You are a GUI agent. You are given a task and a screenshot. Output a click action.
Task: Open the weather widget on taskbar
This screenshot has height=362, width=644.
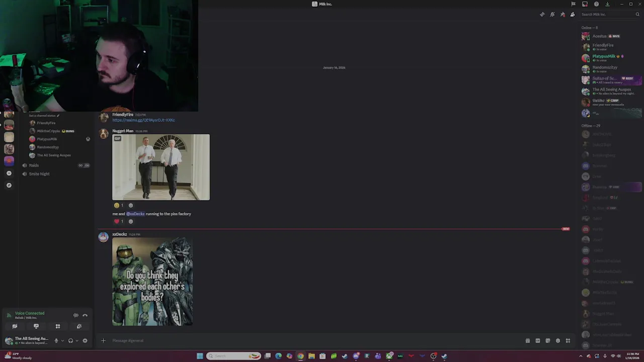[18, 356]
